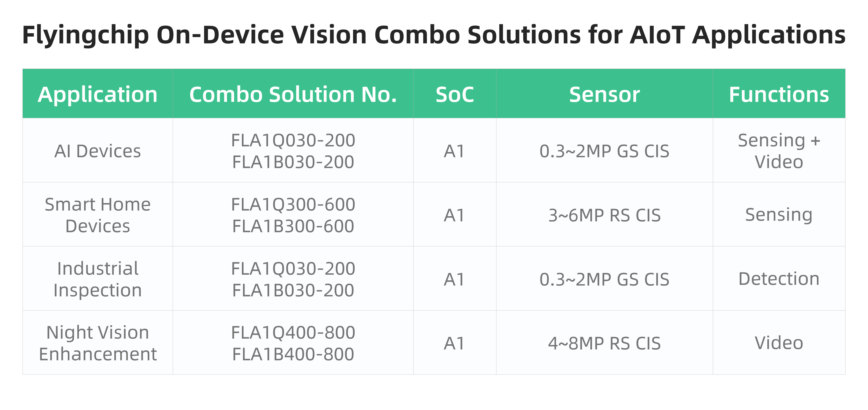Select the Functions column header
The width and height of the screenshot is (868, 410).
(779, 94)
